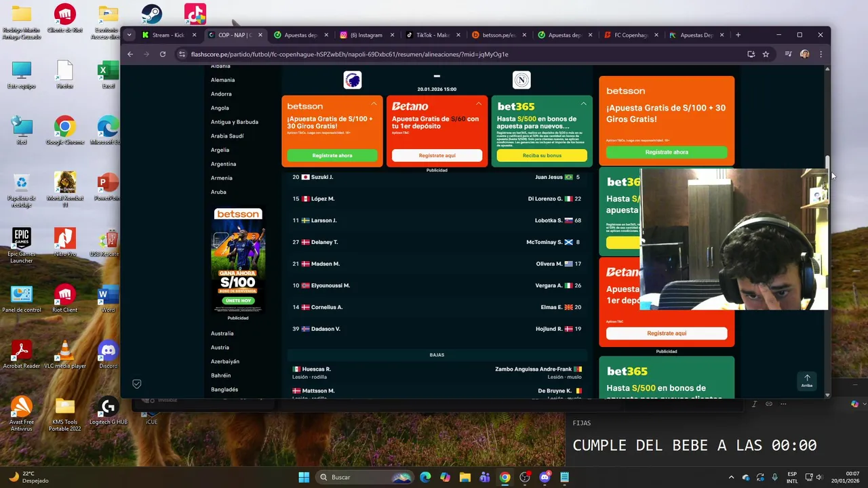Click Regístrate ahora in center betsson card
Image resolution: width=868 pixels, height=488 pixels.
[332, 155]
